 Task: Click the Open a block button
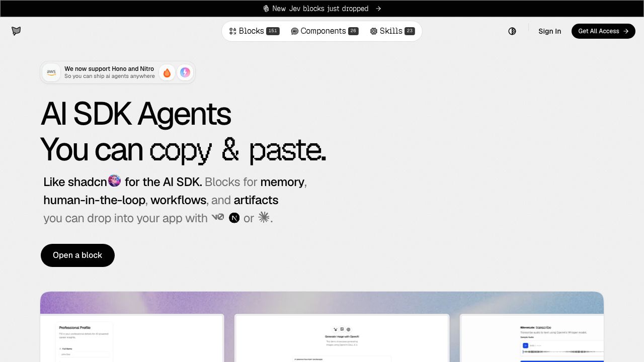pyautogui.click(x=77, y=255)
